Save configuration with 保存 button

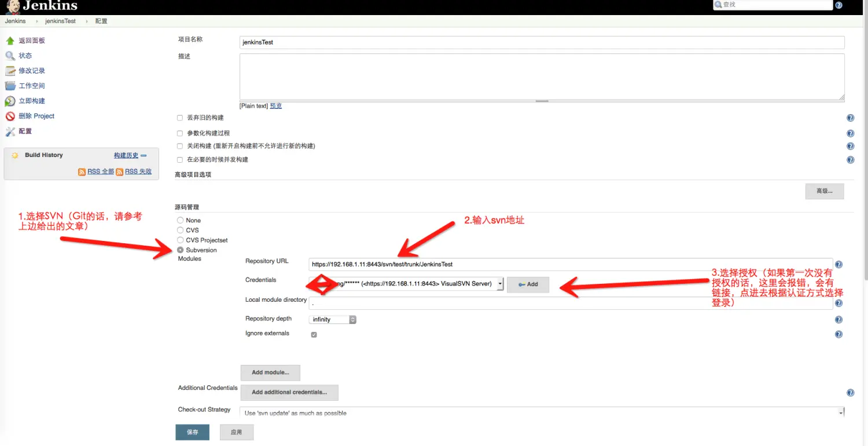click(x=193, y=432)
